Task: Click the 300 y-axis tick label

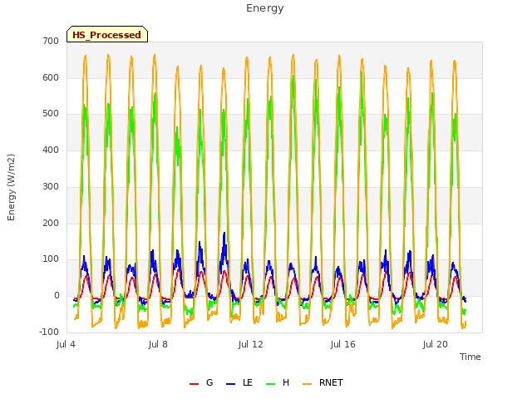Action: (x=51, y=186)
